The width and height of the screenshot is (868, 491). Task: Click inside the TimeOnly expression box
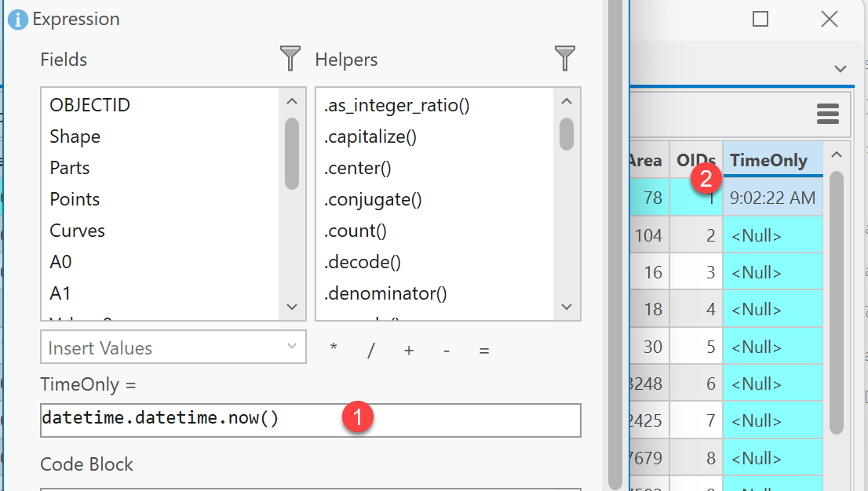coord(311,420)
